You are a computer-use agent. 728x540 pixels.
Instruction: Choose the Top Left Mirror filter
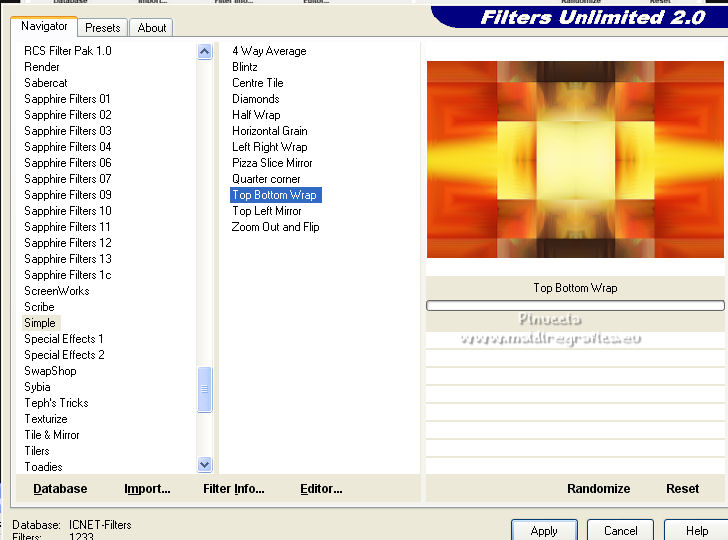click(x=267, y=211)
